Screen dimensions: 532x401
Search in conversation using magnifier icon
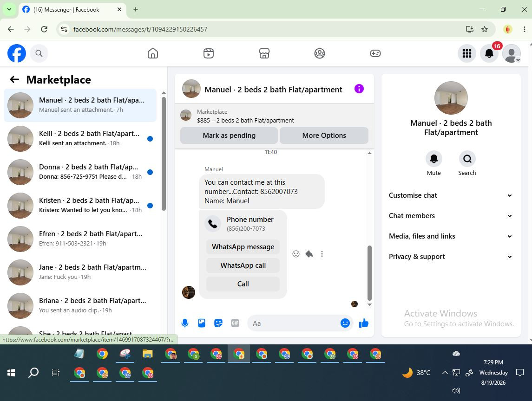coord(467,159)
